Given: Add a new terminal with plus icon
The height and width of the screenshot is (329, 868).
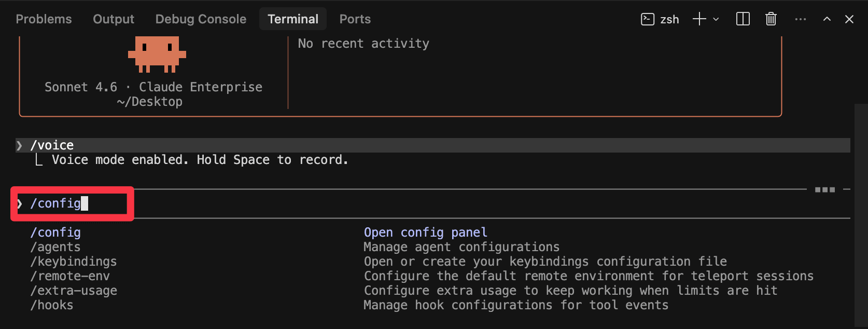Looking at the screenshot, I should [x=699, y=19].
